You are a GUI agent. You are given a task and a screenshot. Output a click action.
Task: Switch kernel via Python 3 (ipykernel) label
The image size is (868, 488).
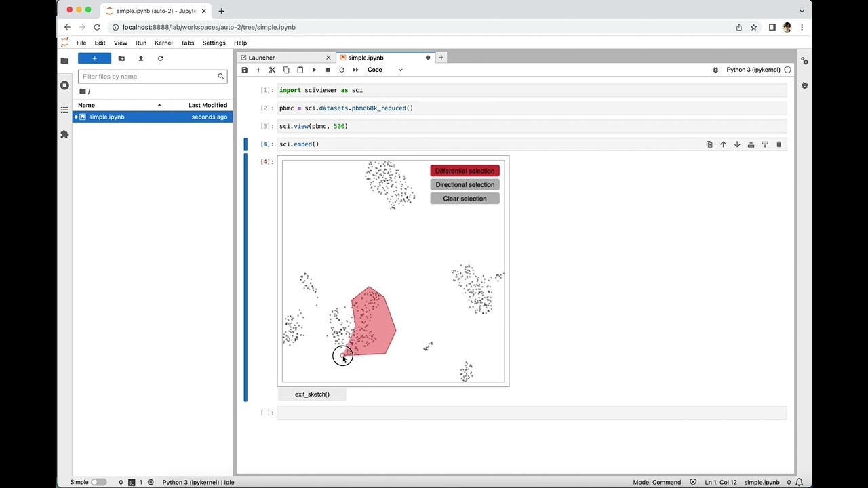point(753,70)
